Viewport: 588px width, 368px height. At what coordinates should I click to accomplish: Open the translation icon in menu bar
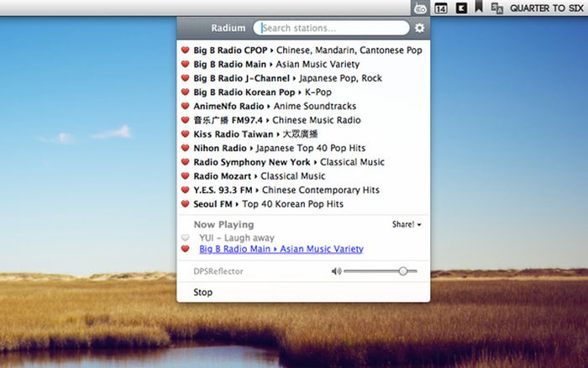[x=496, y=8]
